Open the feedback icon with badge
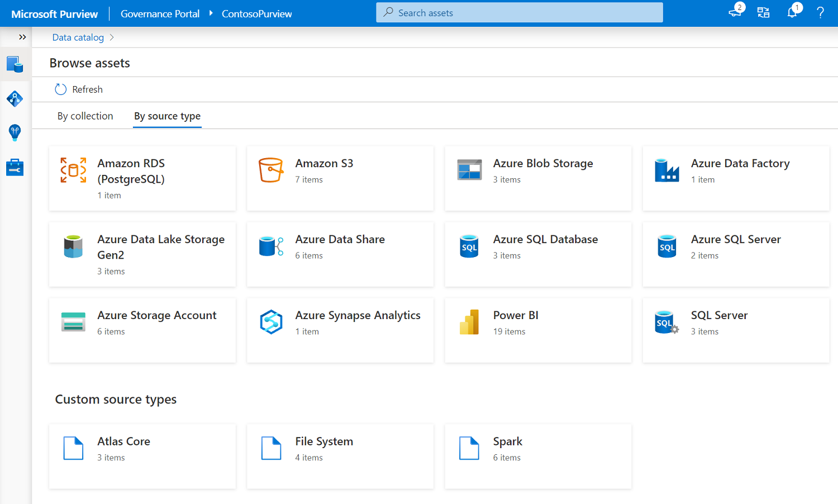 pos(735,12)
